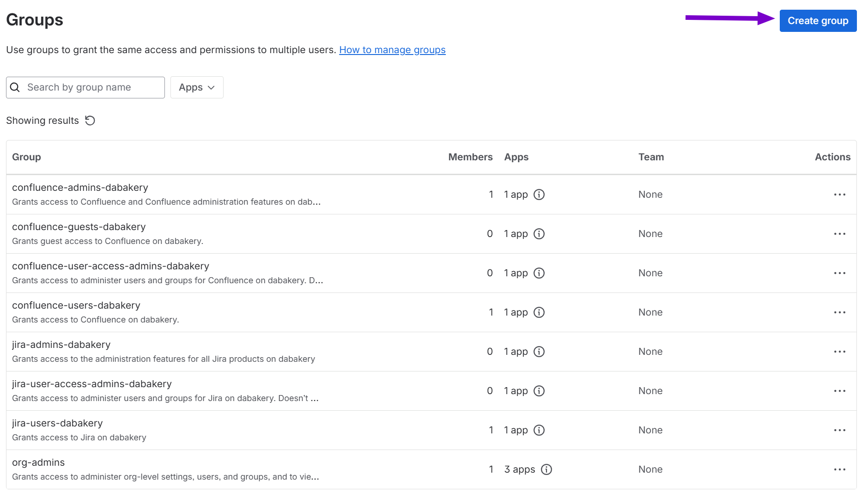This screenshot has width=868, height=499.
Task: Open actions menu for jira-users-dabakery
Action: (x=839, y=430)
